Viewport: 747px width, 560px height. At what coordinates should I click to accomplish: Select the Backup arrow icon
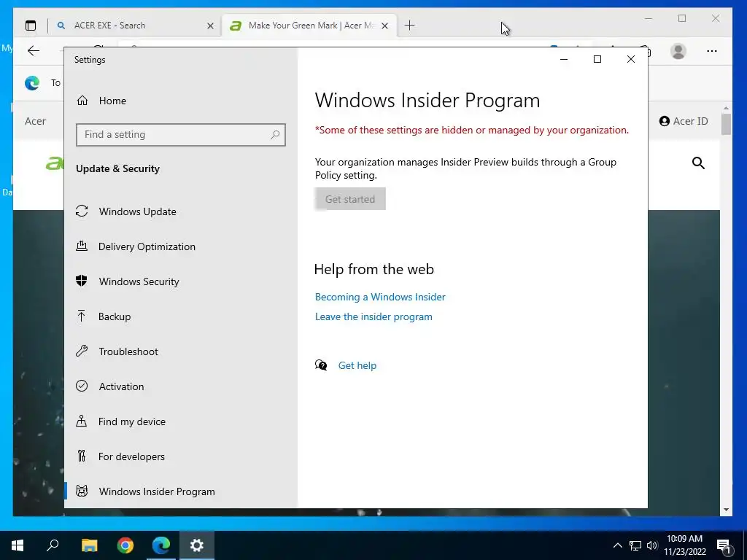coord(82,316)
